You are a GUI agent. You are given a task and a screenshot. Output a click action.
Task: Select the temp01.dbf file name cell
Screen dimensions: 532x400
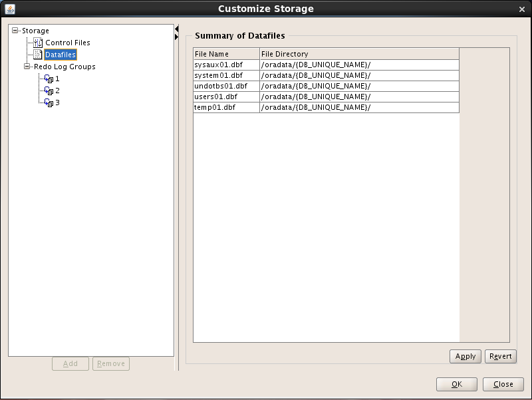(x=226, y=107)
